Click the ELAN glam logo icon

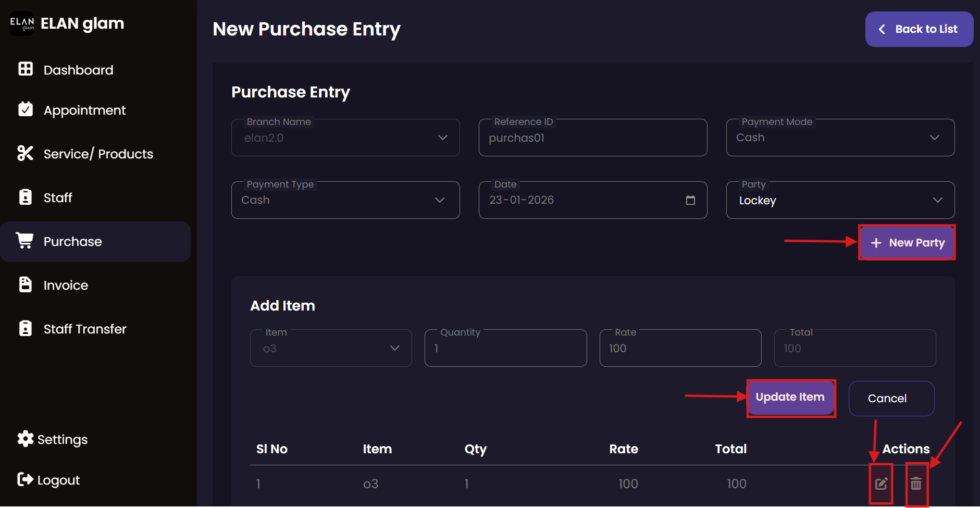[22, 23]
